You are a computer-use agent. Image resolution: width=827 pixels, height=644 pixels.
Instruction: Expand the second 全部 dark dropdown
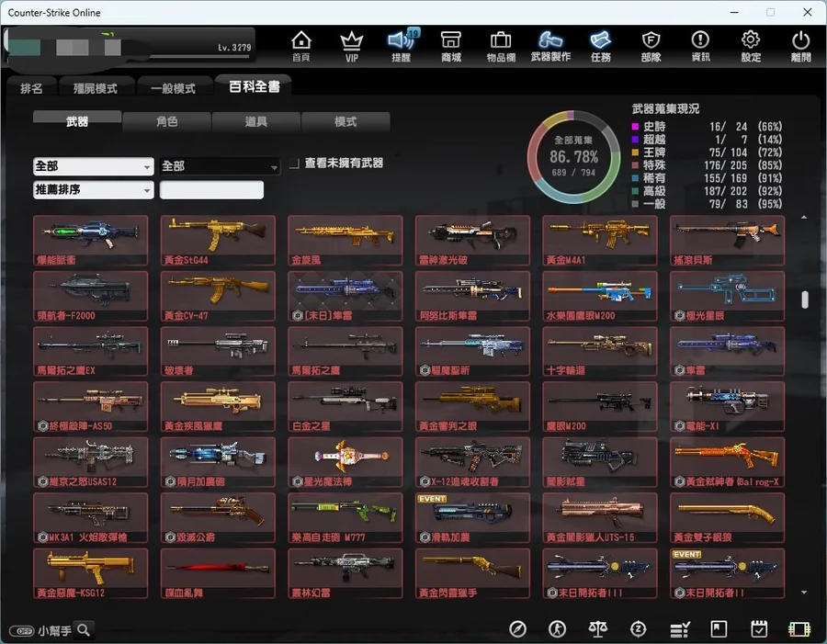click(220, 166)
